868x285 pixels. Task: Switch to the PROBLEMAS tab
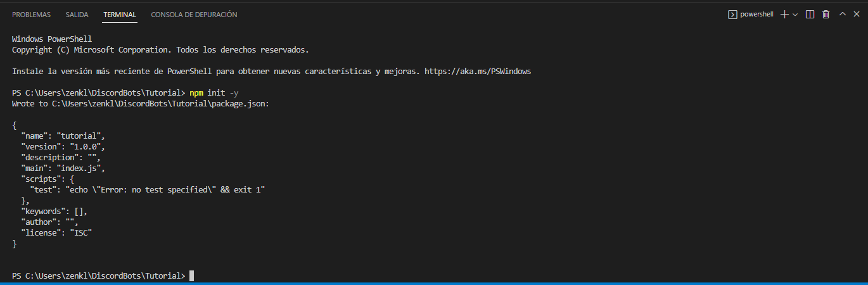point(32,14)
